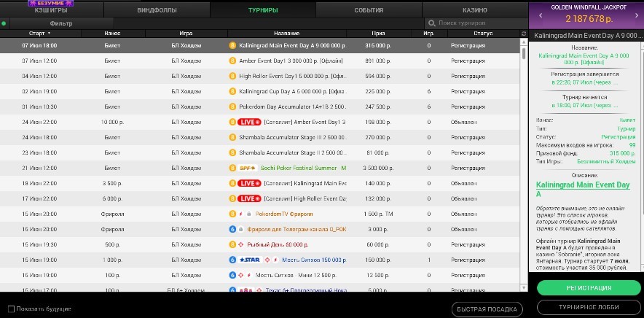Click the tournament list's vertical scrollbar
The height and width of the screenshot is (318, 644).
[x=524, y=146]
